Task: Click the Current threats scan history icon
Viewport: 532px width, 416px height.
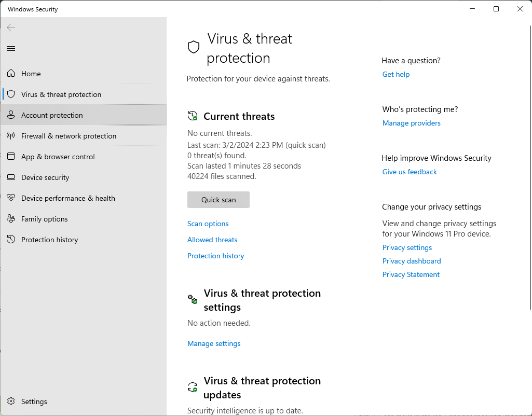Action: pos(193,116)
